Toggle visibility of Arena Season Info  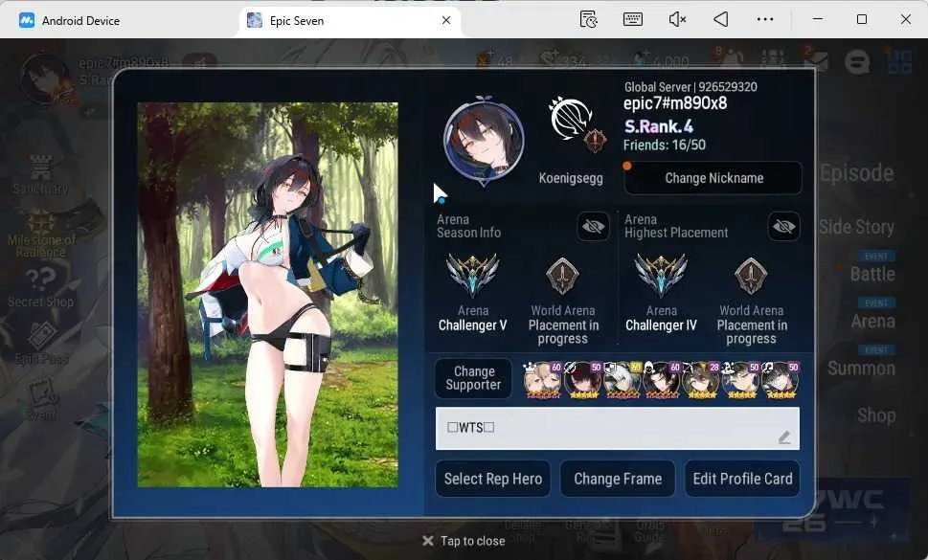click(593, 226)
